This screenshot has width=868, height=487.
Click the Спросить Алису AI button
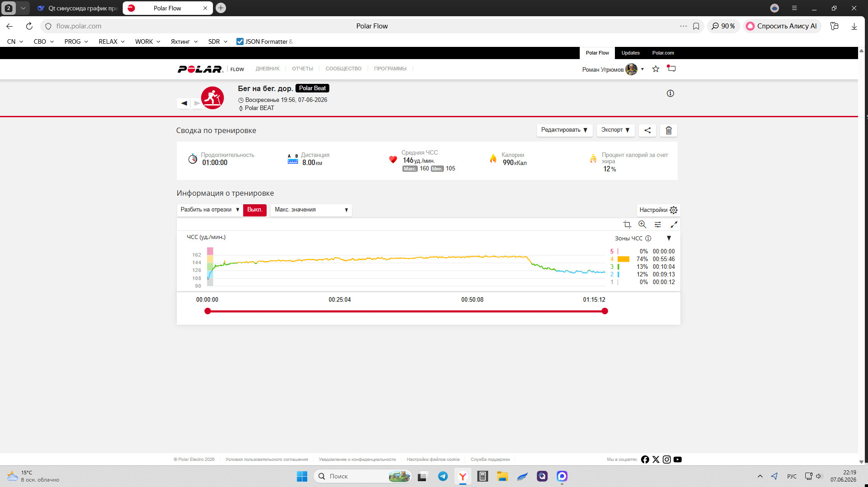[782, 26]
